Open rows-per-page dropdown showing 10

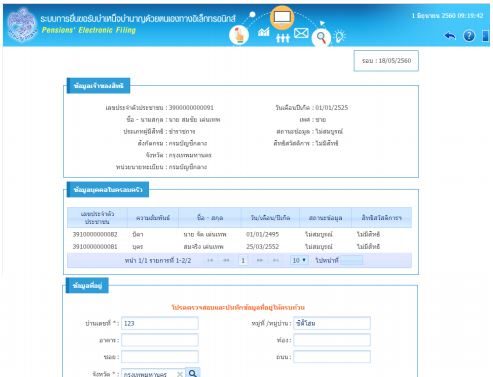click(x=299, y=260)
